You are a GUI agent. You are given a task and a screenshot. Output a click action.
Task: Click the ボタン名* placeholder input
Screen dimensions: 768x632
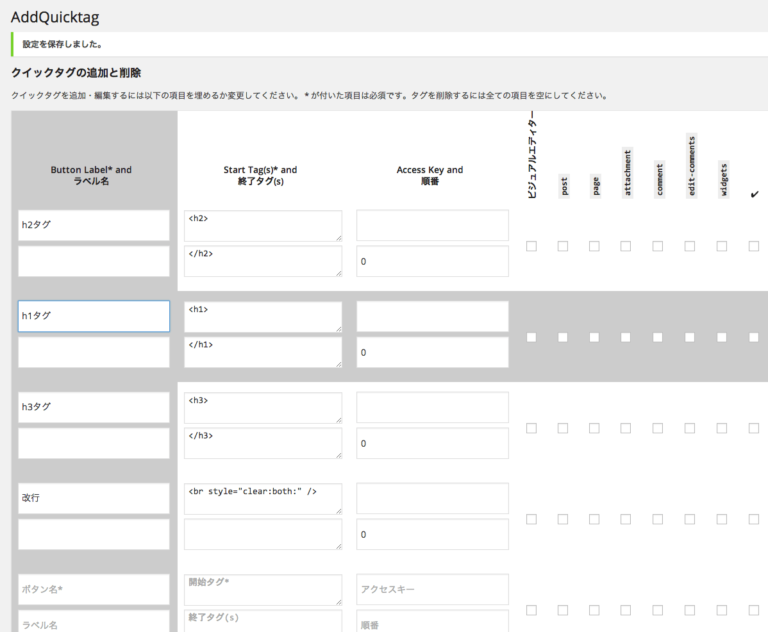tap(94, 589)
